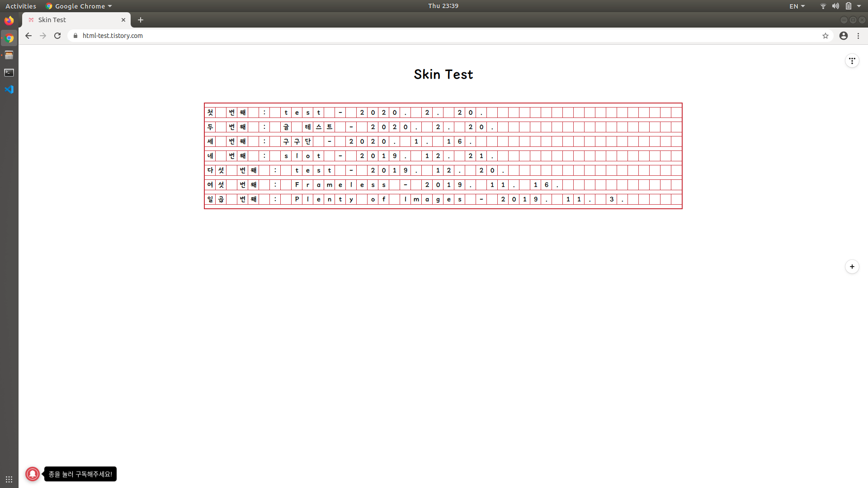Image resolution: width=868 pixels, height=488 pixels.
Task: Click the browser back arrow
Action: tap(28, 36)
